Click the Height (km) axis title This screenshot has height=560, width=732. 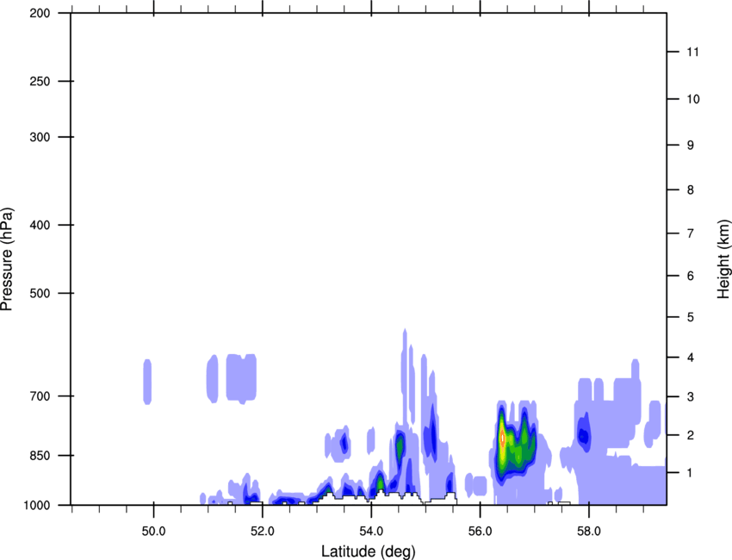tap(723, 258)
